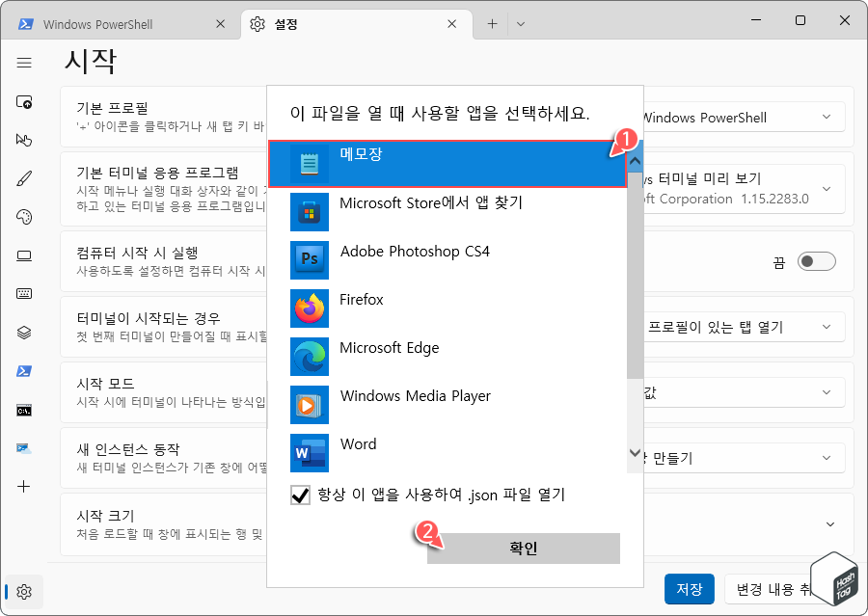
Task: Open the new instance behavior dropdown
Action: 744,458
